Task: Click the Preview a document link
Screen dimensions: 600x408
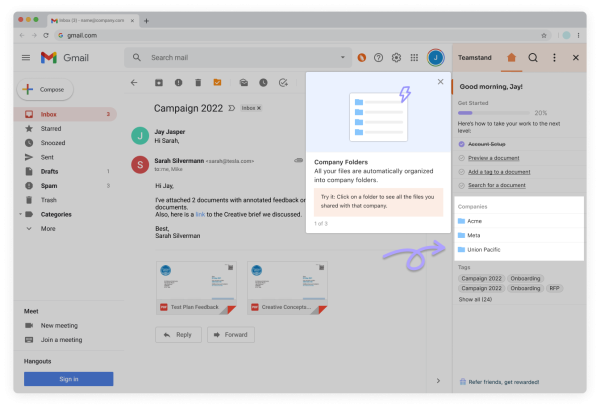Action: point(494,158)
